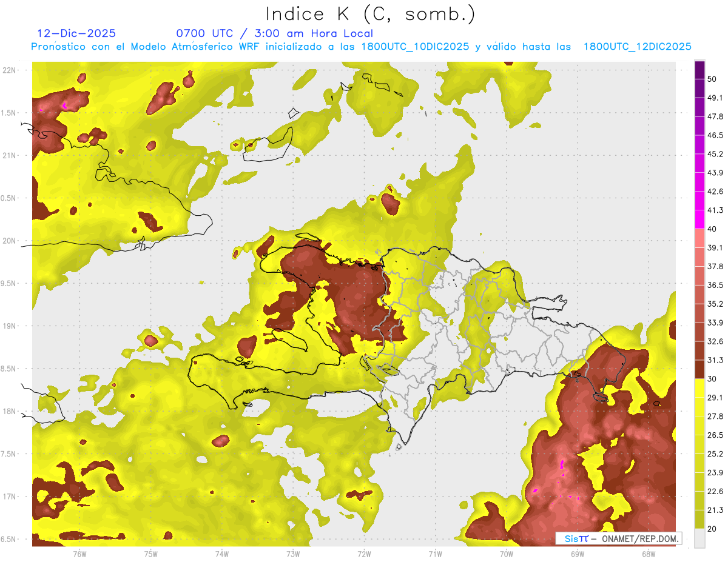The width and height of the screenshot is (728, 562).
Task: Click the '76W' longitude label
Action: (79, 554)
